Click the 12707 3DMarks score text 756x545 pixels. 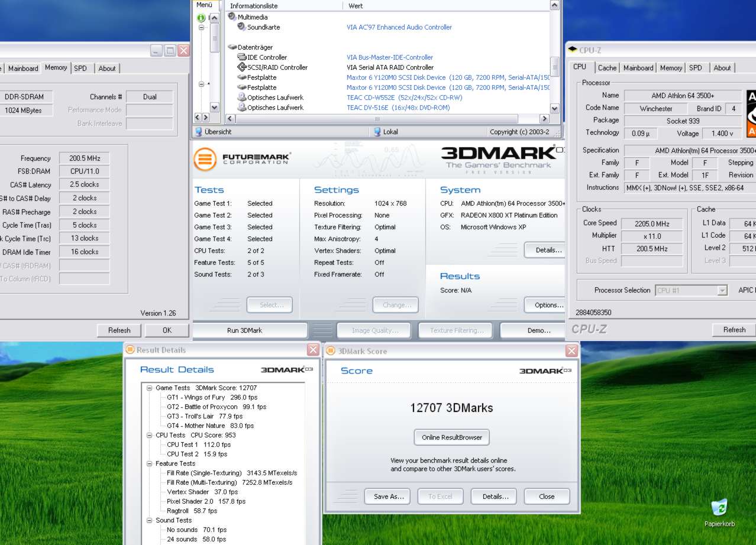[x=451, y=408]
